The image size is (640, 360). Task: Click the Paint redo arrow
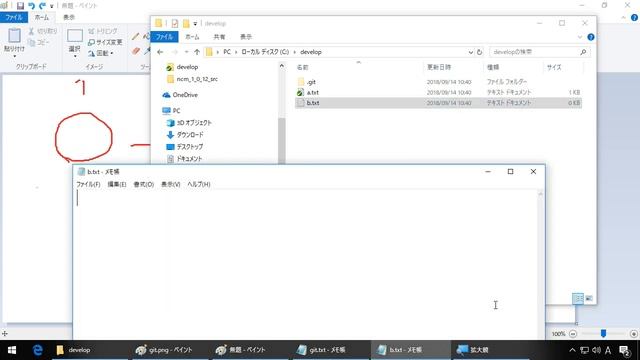(x=42, y=6)
